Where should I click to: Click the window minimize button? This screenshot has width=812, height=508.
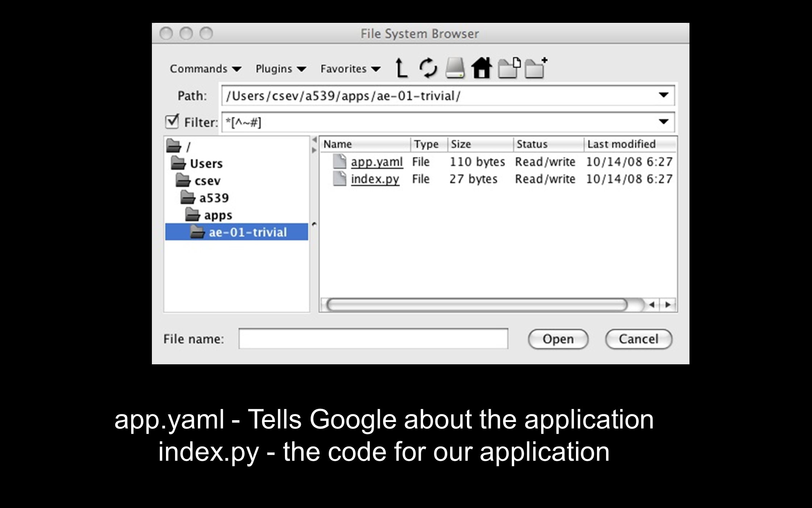click(x=186, y=34)
